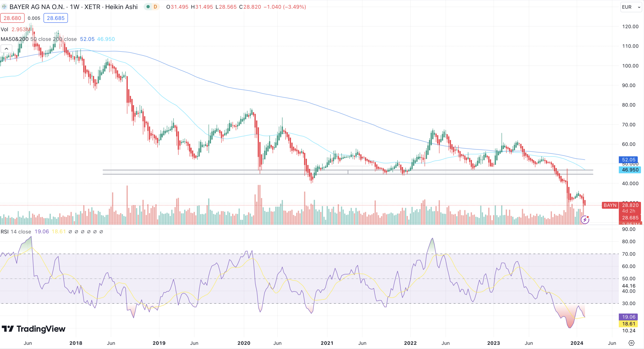Screen dimensions: 644x349
Task: Open the EUR currency dropdown
Action: [x=631, y=7]
